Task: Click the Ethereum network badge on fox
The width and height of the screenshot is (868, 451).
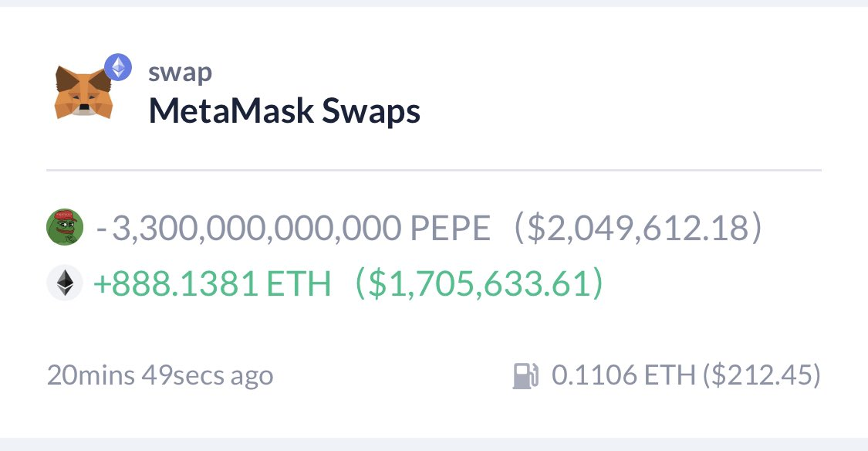Action: click(x=118, y=68)
